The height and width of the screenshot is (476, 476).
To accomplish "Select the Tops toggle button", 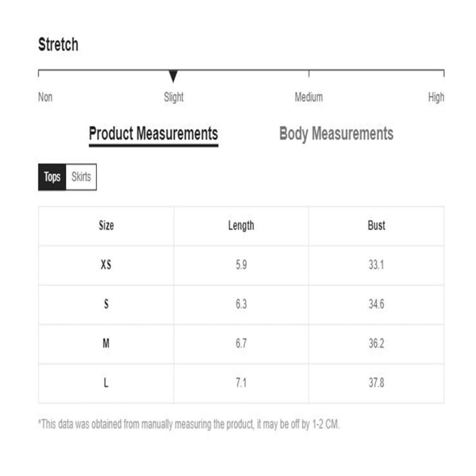I will point(52,177).
